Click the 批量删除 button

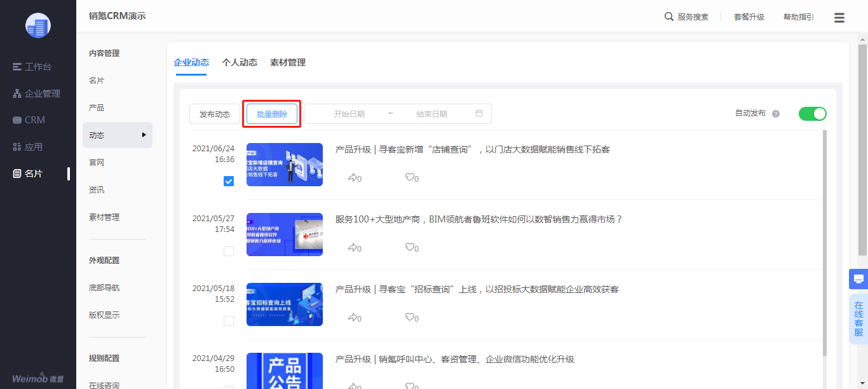tap(272, 114)
